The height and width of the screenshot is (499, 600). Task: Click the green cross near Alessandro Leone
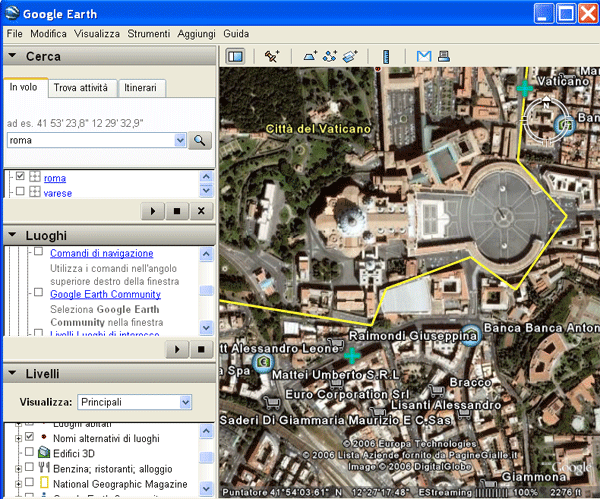(352, 355)
